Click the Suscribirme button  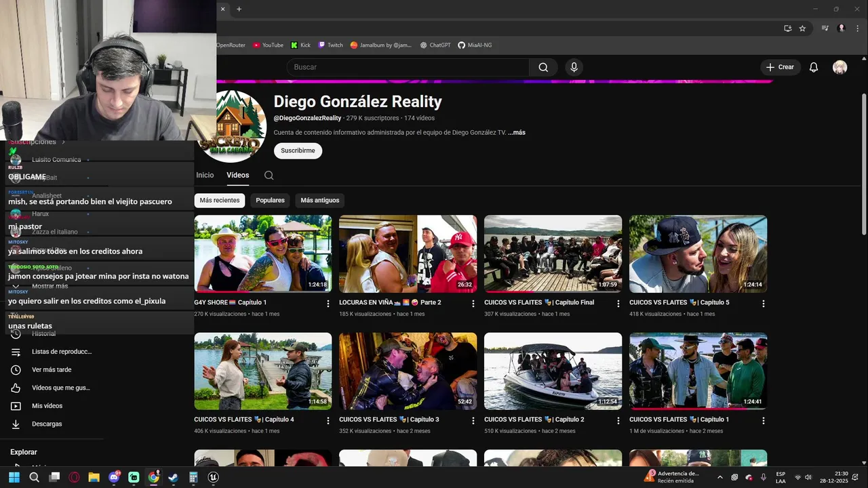coord(298,150)
